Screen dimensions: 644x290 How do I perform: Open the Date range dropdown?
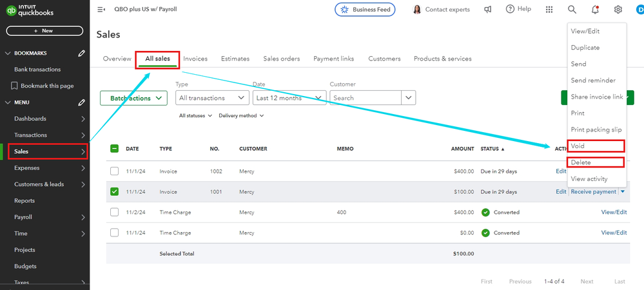(x=288, y=98)
